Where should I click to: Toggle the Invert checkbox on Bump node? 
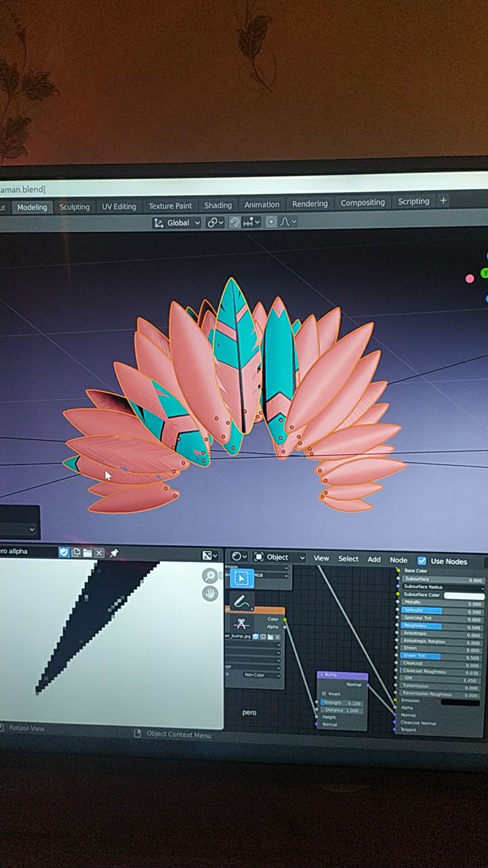tap(324, 694)
